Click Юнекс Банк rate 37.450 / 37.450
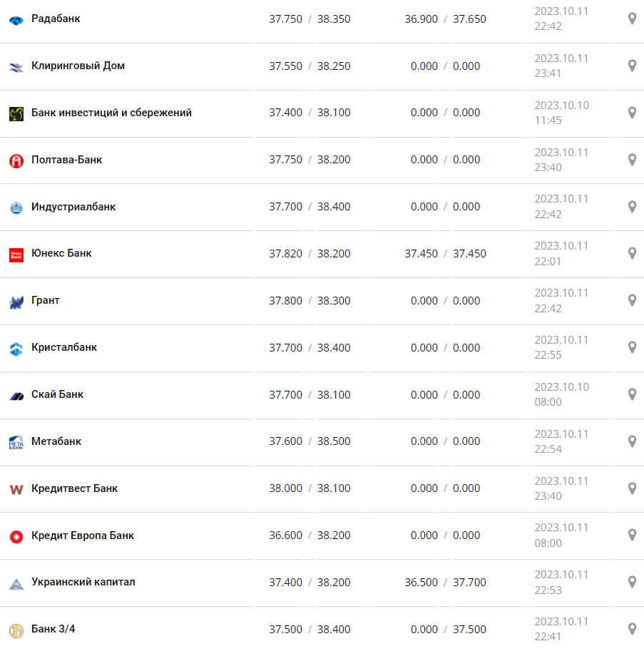Screen dimensions: 644x651 (x=445, y=254)
